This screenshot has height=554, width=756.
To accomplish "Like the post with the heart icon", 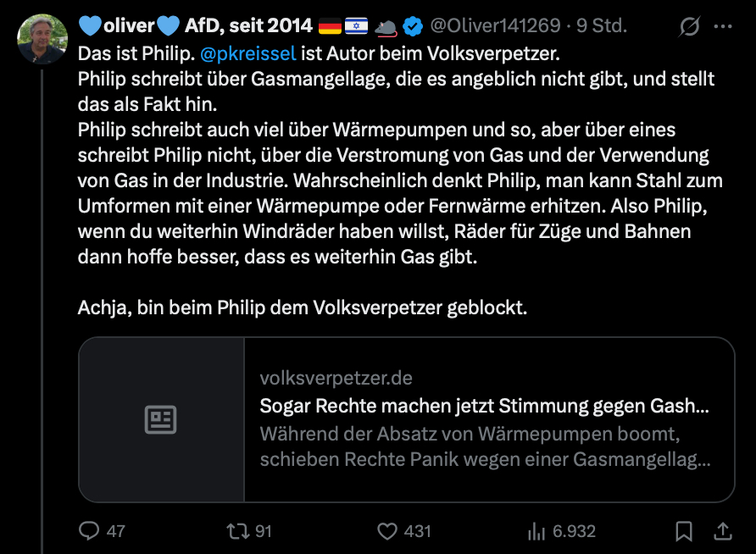I will click(387, 531).
